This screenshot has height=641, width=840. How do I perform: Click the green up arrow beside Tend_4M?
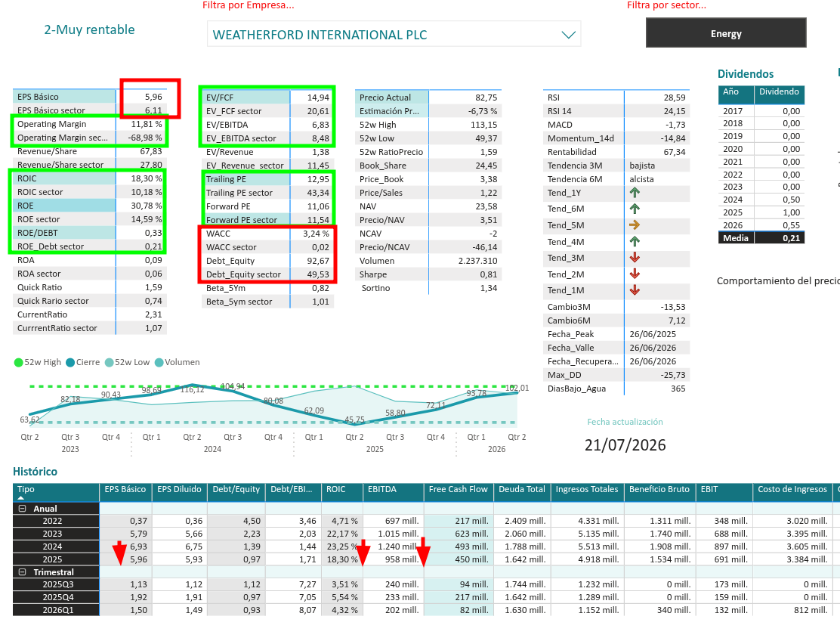pyautogui.click(x=635, y=242)
